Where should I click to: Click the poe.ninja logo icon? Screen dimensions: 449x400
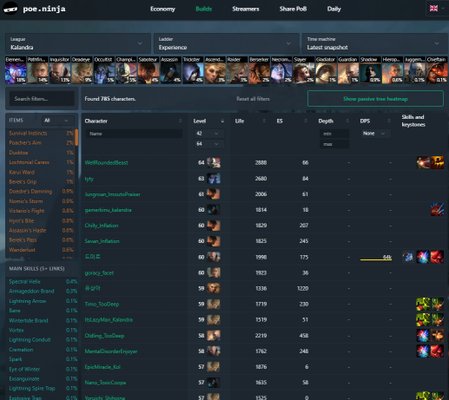click(10, 9)
